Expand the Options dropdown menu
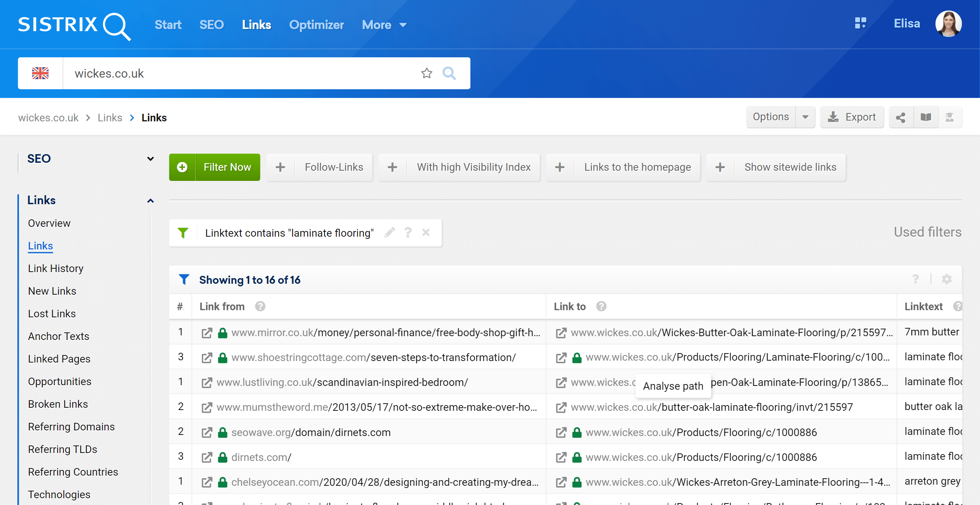The image size is (980, 505). 805,116
